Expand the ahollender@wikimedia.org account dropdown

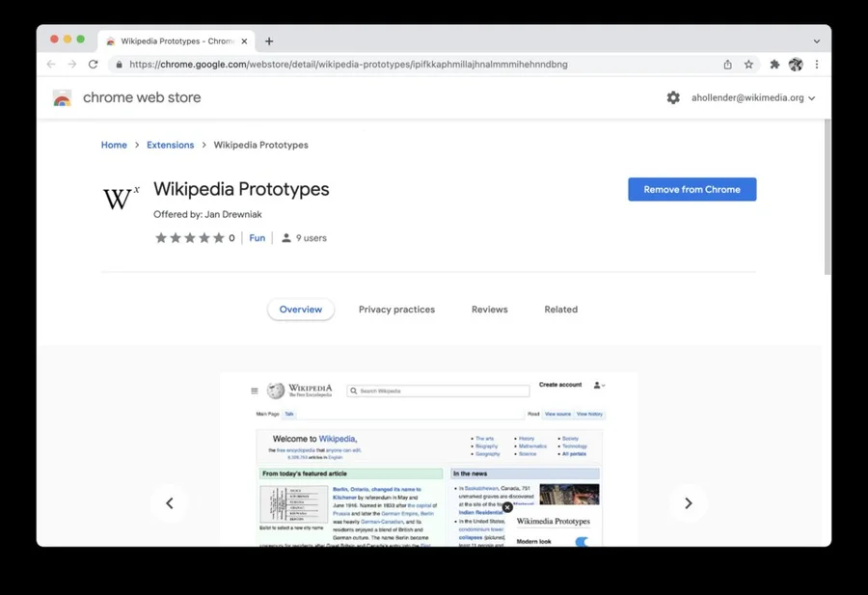point(753,98)
